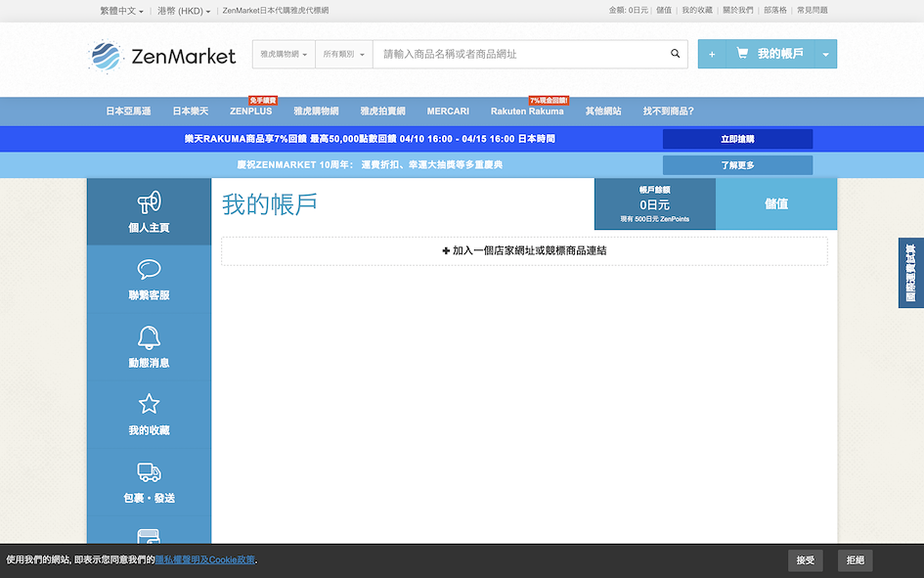Click the 了解更多 button
The height and width of the screenshot is (578, 924).
(x=738, y=165)
